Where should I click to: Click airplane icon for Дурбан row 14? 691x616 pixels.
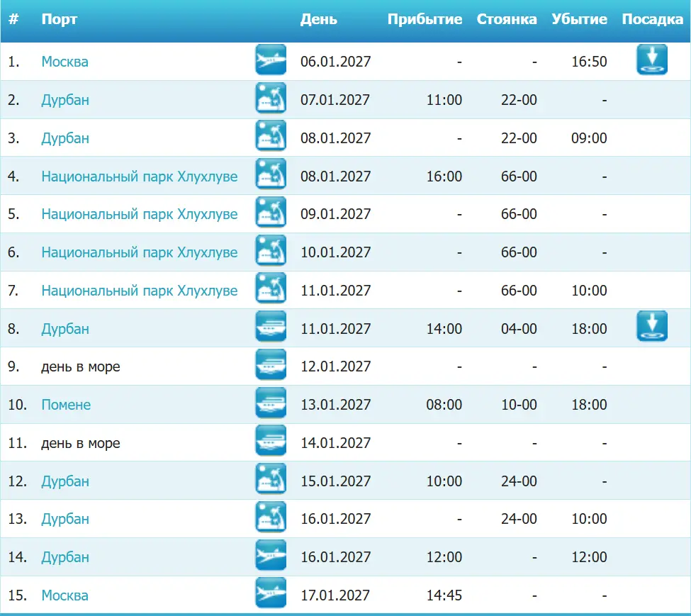271,555
